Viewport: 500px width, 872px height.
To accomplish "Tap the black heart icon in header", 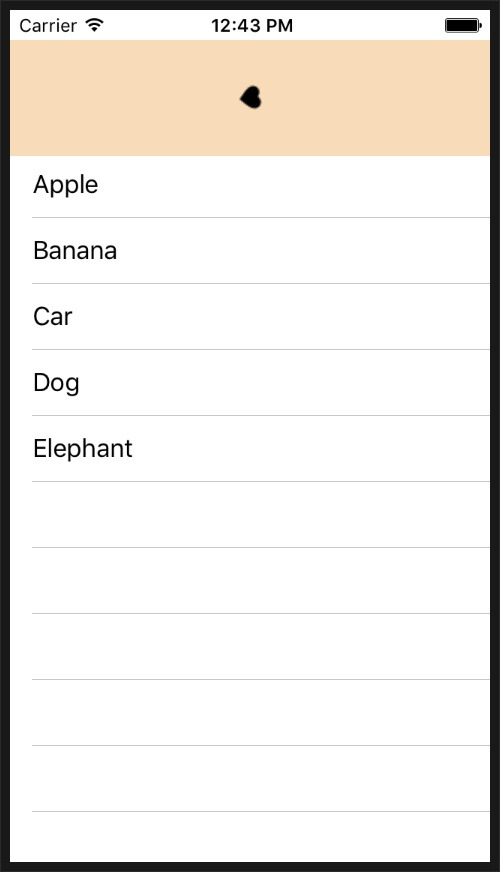I will pos(251,98).
